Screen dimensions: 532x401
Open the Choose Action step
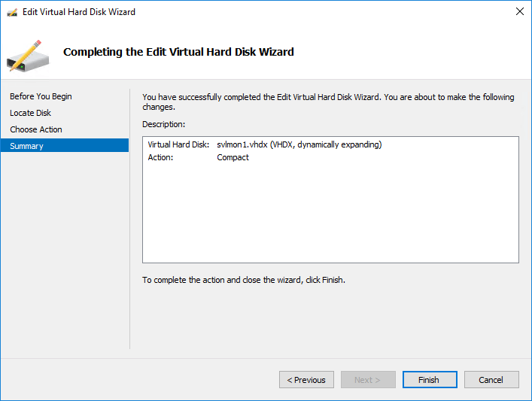pyautogui.click(x=36, y=129)
